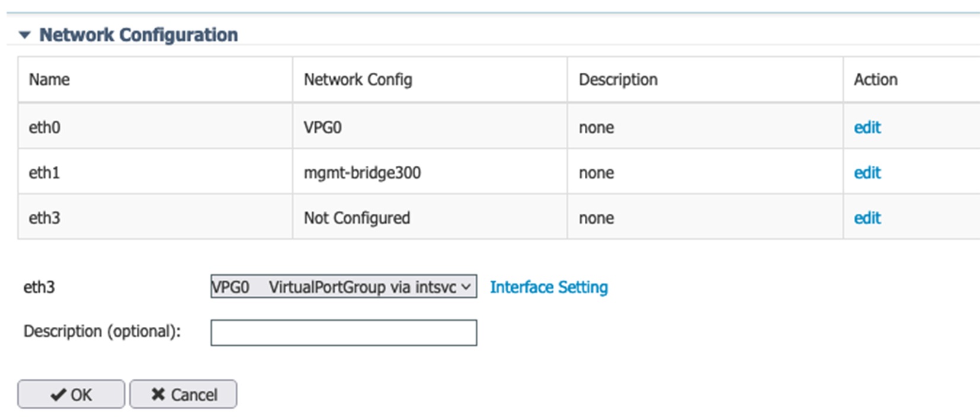Click the dropdown arrow on eth3 selector
This screenshot has width=980, height=418.
click(467, 287)
